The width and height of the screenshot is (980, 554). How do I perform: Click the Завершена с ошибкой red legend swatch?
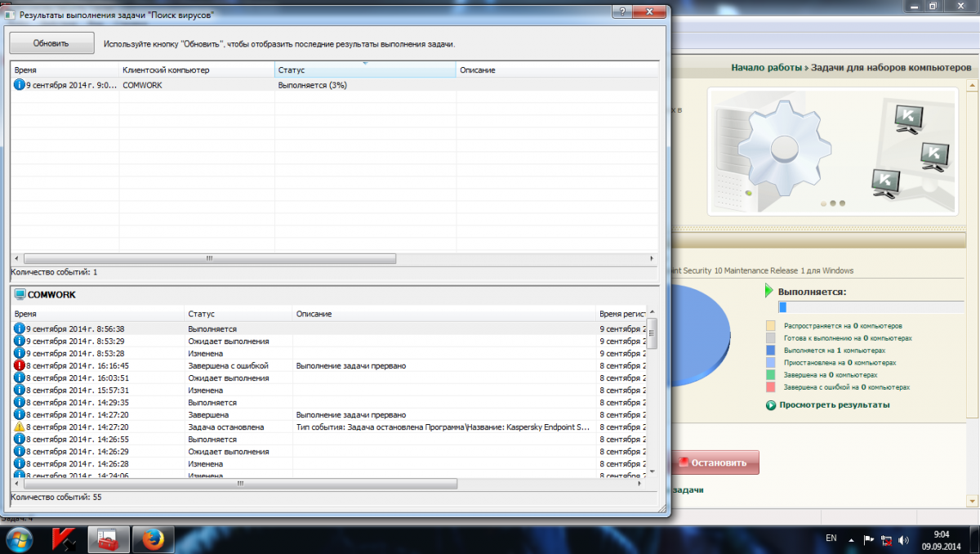coord(770,386)
